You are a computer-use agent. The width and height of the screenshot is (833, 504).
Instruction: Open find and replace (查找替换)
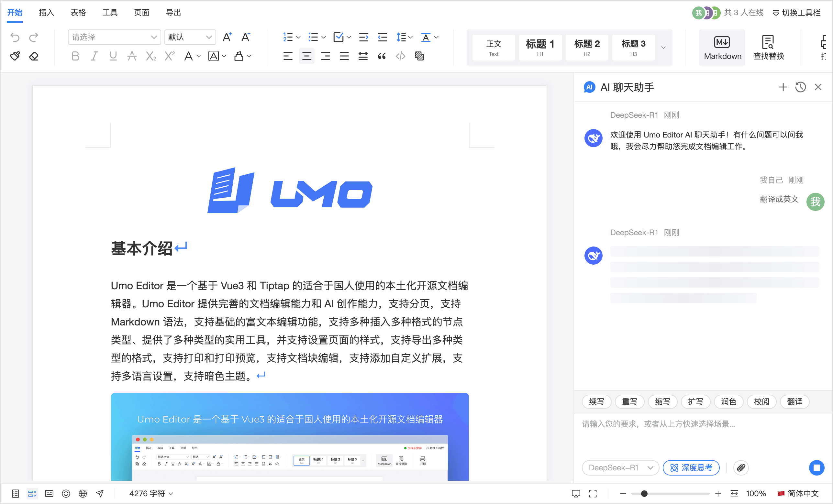tap(768, 47)
